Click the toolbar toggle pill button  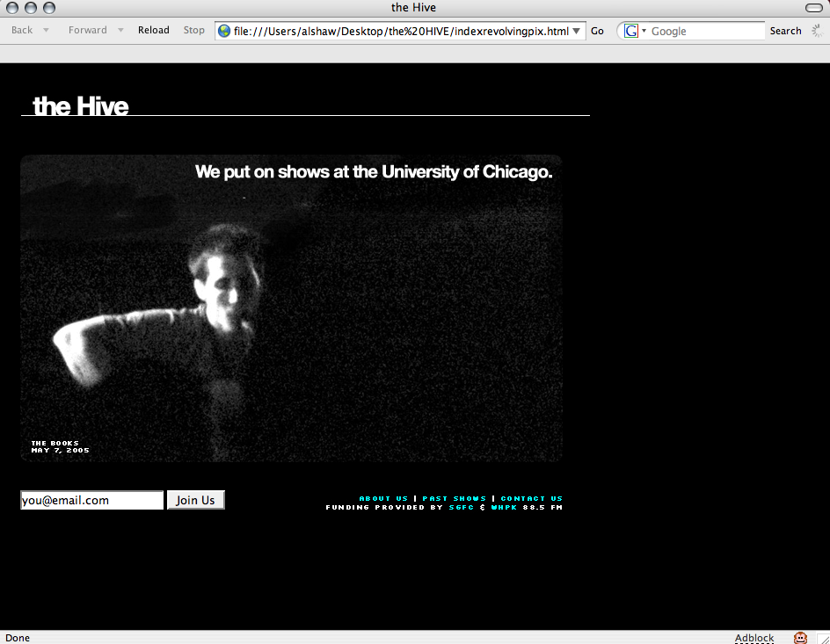(x=813, y=7)
